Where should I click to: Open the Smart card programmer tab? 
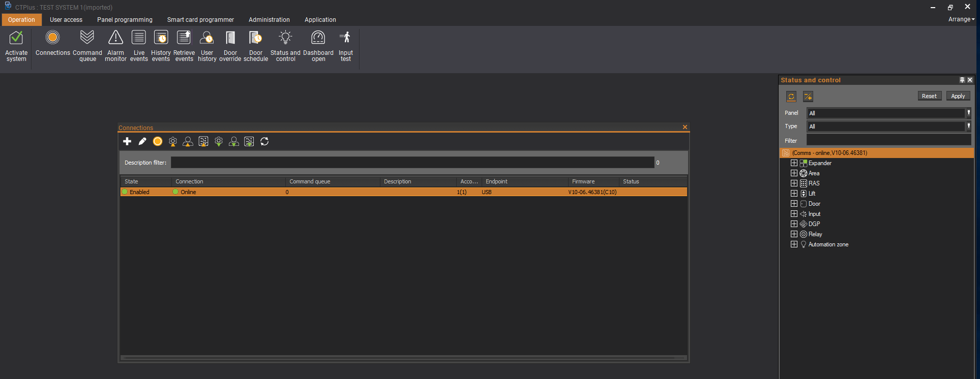[x=200, y=20]
